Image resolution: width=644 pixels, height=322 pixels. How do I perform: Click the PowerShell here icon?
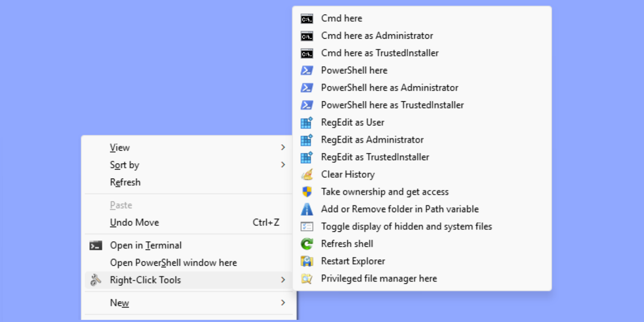[x=307, y=70]
